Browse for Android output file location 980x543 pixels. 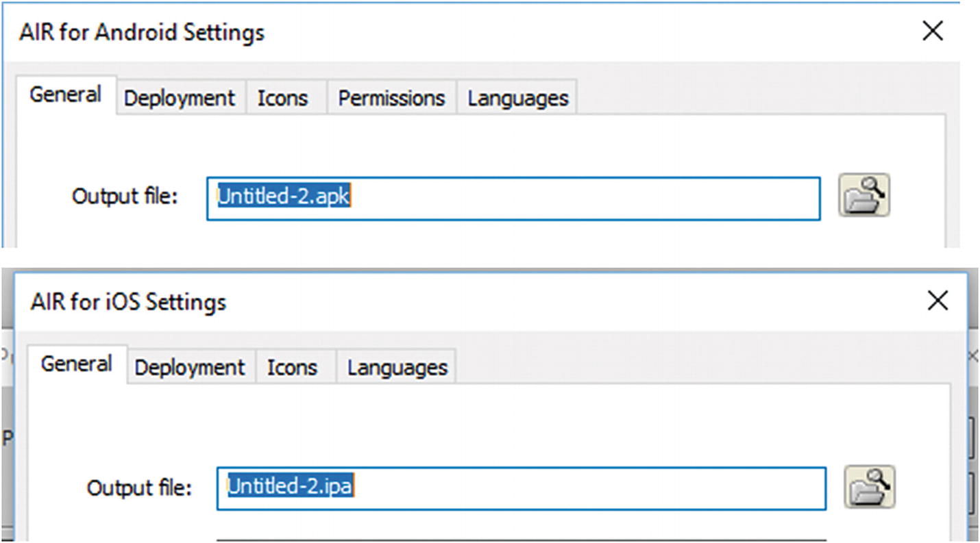coord(863,196)
